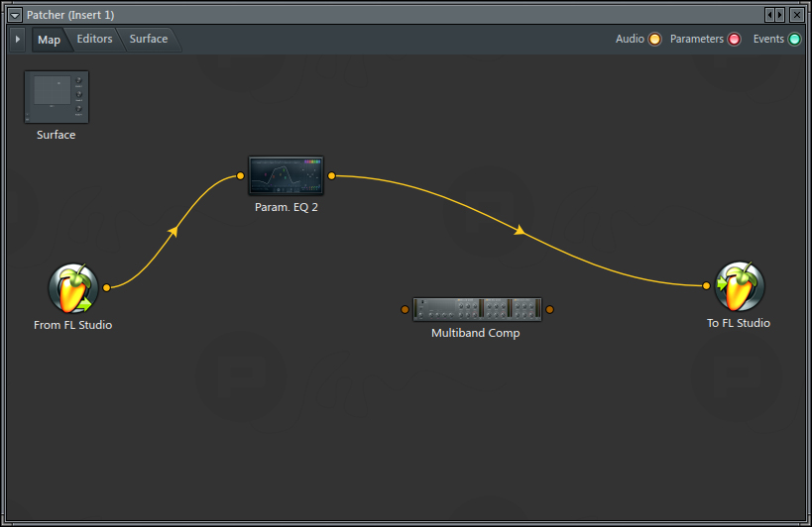The height and width of the screenshot is (527, 812).
Task: Select the From FL Studio input node
Action: [x=73, y=288]
